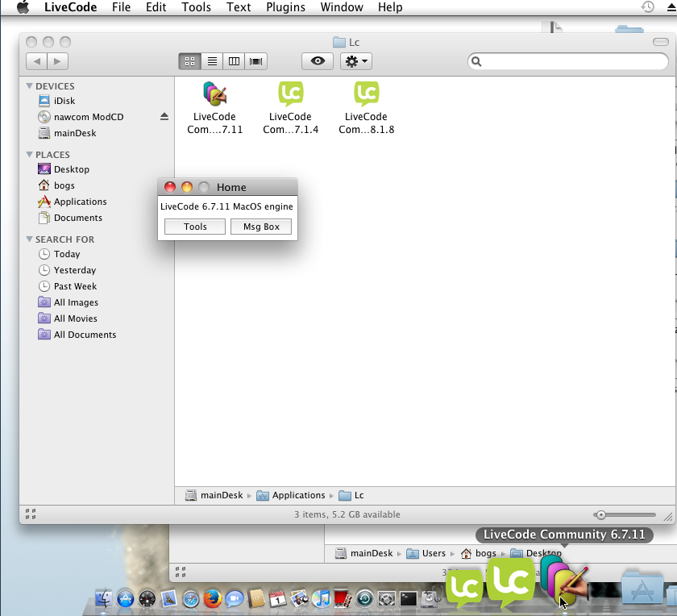
Task: Collapse the DEVICES sidebar section
Action: 30,86
